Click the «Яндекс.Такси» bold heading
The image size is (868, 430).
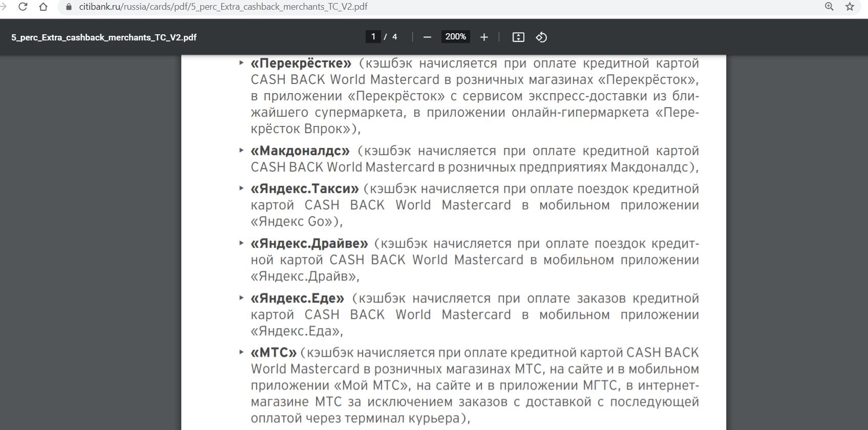305,188
